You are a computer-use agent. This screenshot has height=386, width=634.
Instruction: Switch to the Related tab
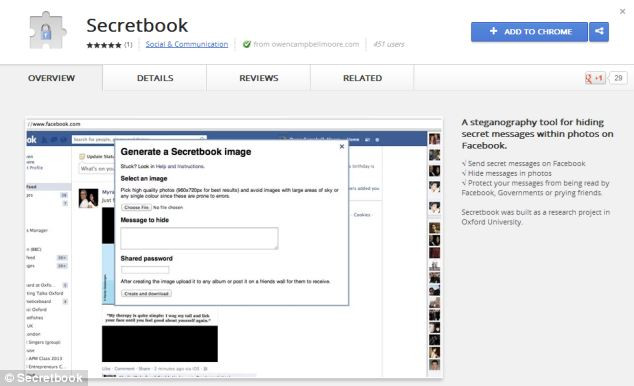tap(362, 78)
